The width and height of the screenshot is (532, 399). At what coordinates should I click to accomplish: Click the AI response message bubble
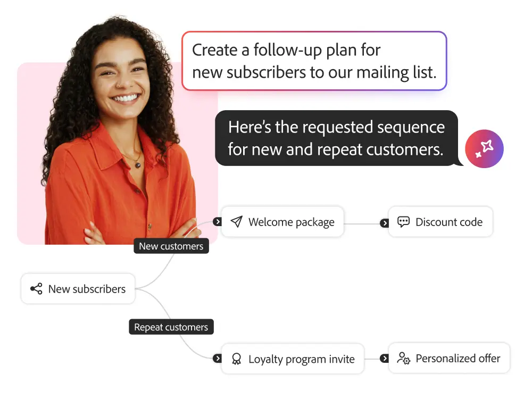coord(336,138)
